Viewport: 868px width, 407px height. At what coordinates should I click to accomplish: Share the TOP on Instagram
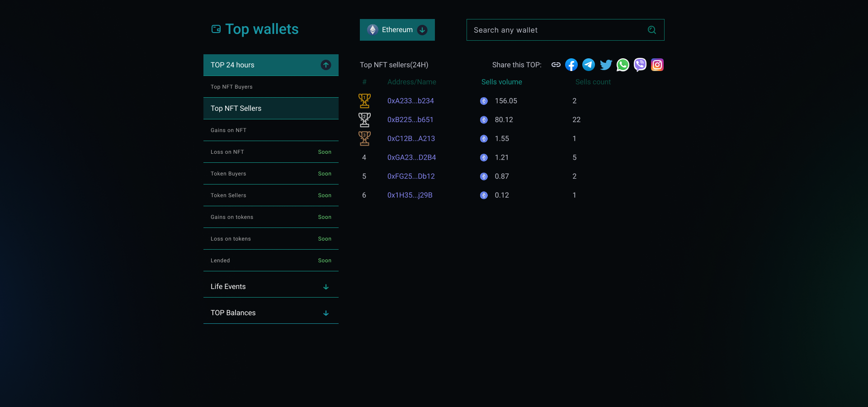click(657, 65)
